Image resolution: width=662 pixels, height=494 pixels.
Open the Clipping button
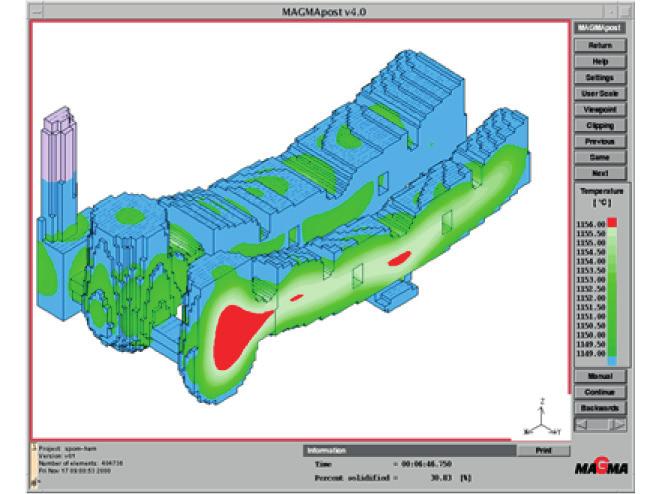click(600, 125)
